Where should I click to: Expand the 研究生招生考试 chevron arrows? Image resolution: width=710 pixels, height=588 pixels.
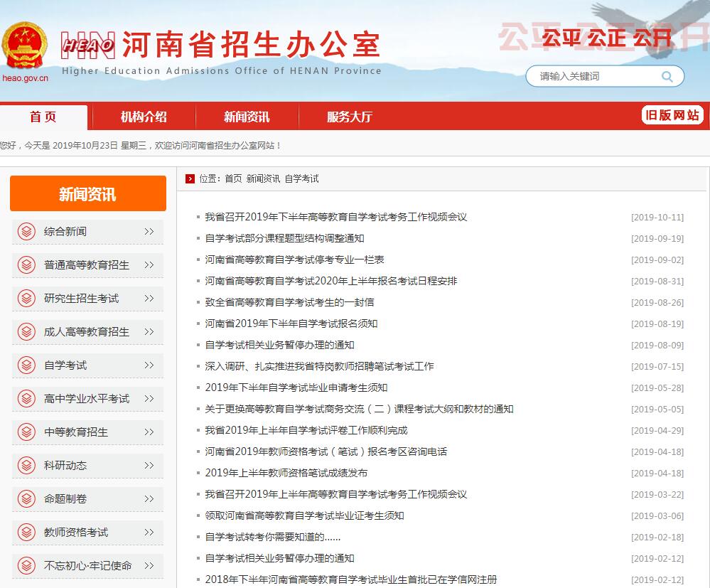(149, 299)
